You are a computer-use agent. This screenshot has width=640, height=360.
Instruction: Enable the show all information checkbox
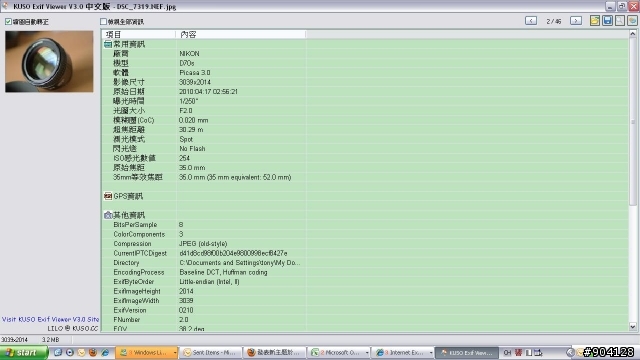103,22
